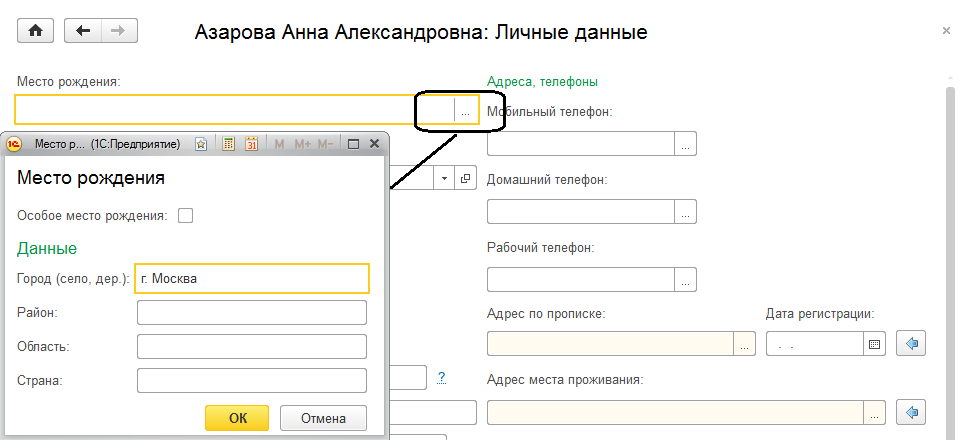This screenshot has width=962, height=440.
Task: Click the Район input field
Action: coord(252,313)
